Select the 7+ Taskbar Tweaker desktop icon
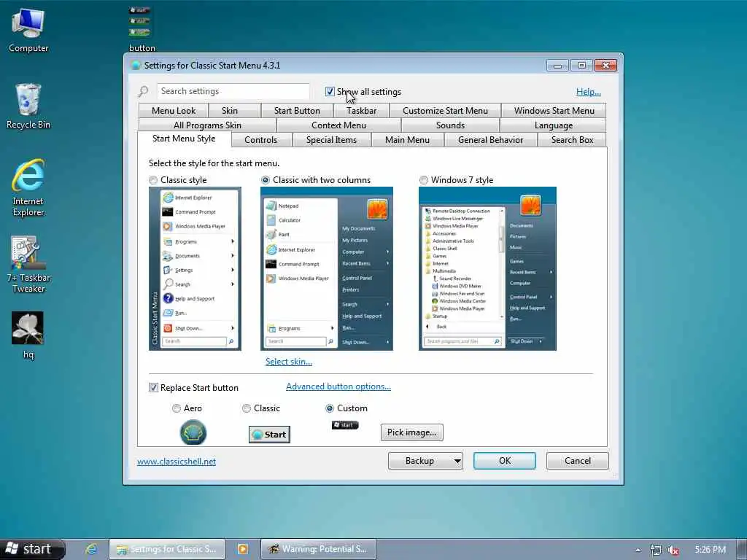The image size is (747, 560). pyautogui.click(x=28, y=264)
